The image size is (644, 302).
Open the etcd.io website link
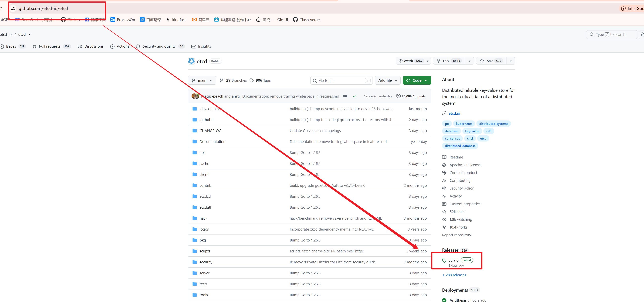point(454,113)
